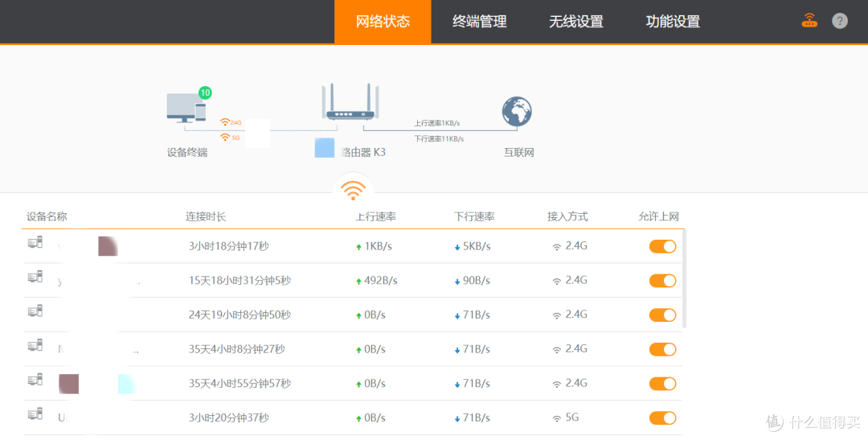Click the 15天18小时31分钟5秒 duration

coord(240,281)
